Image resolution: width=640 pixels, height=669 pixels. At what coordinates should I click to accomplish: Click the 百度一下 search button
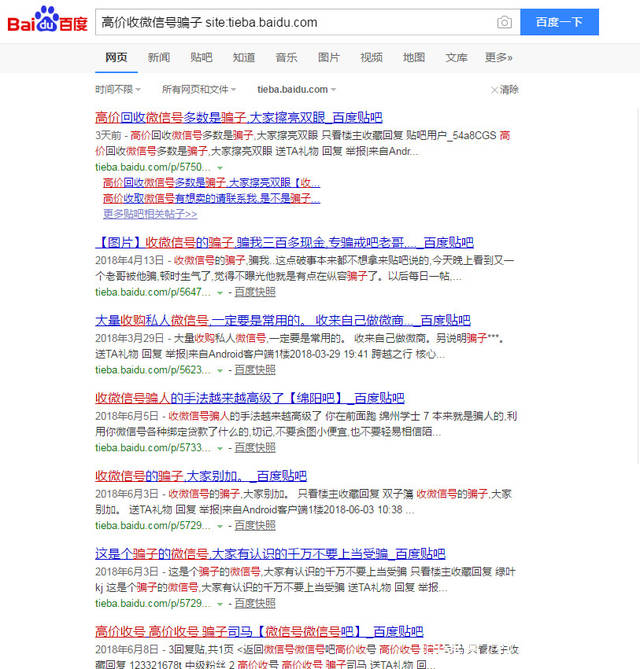[x=559, y=22]
